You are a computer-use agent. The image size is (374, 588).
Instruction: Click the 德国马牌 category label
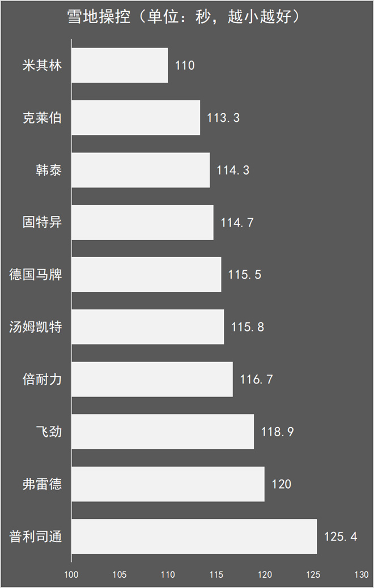pyautogui.click(x=36, y=275)
